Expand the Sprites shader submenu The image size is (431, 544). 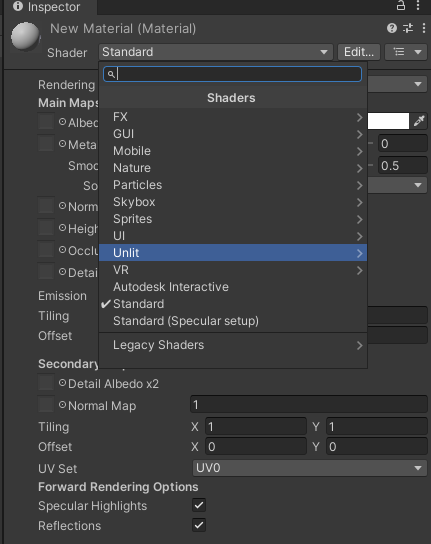(233, 219)
